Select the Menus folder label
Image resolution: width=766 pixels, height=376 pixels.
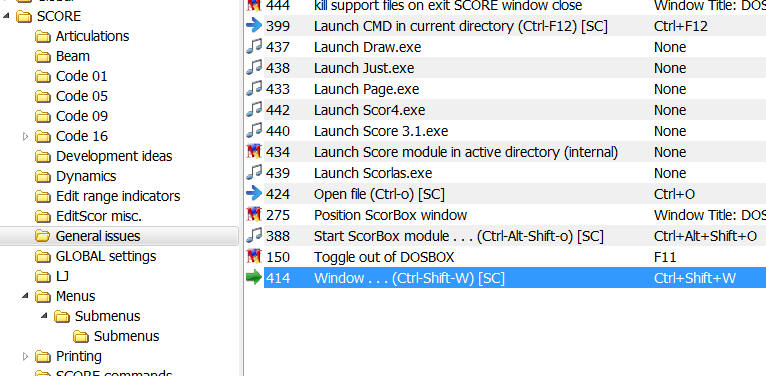click(75, 296)
